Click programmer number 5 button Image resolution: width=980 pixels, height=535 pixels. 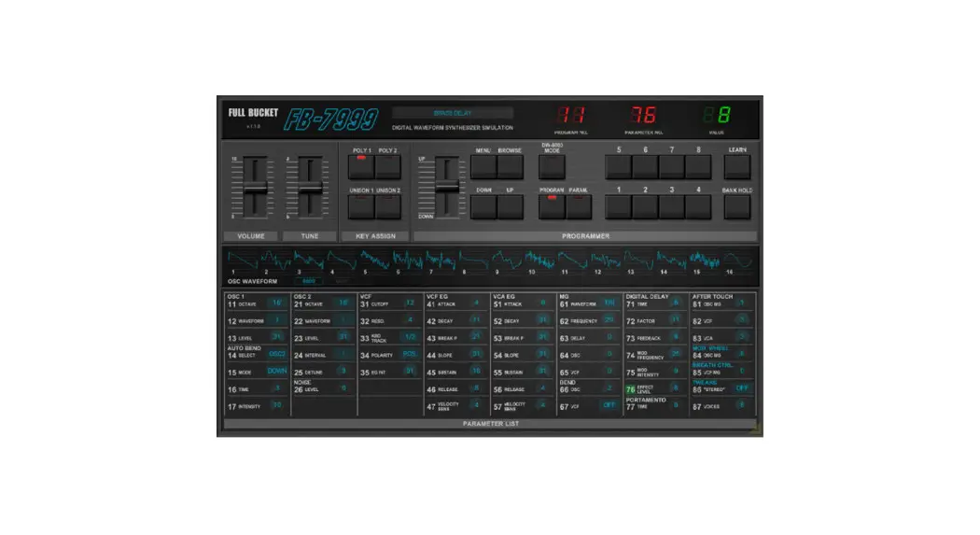pos(618,167)
